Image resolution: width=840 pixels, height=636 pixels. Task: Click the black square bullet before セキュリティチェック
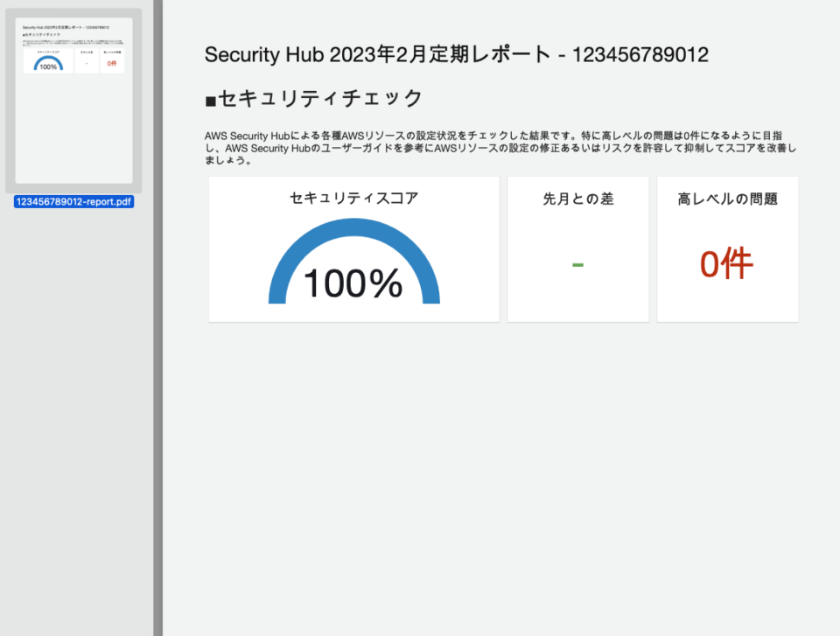tap(211, 101)
